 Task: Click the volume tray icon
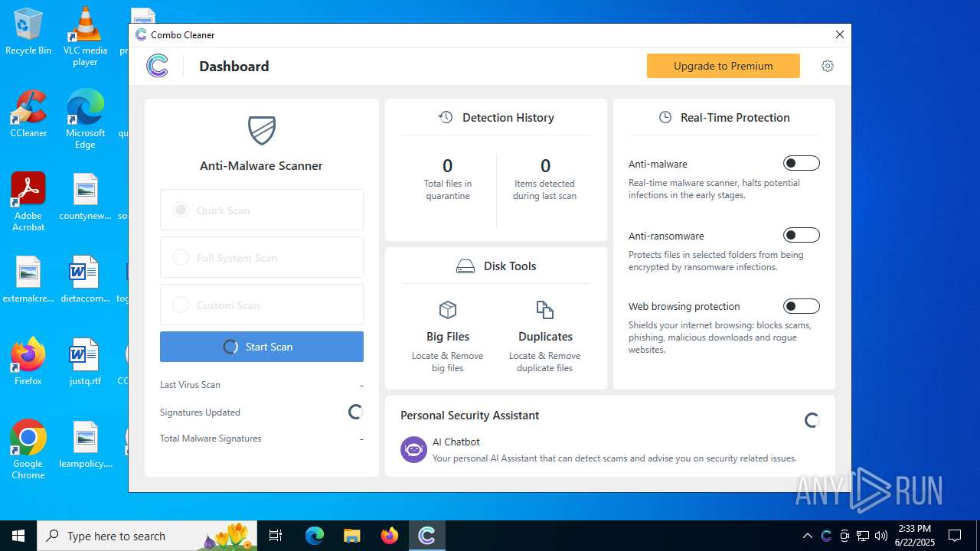point(881,536)
